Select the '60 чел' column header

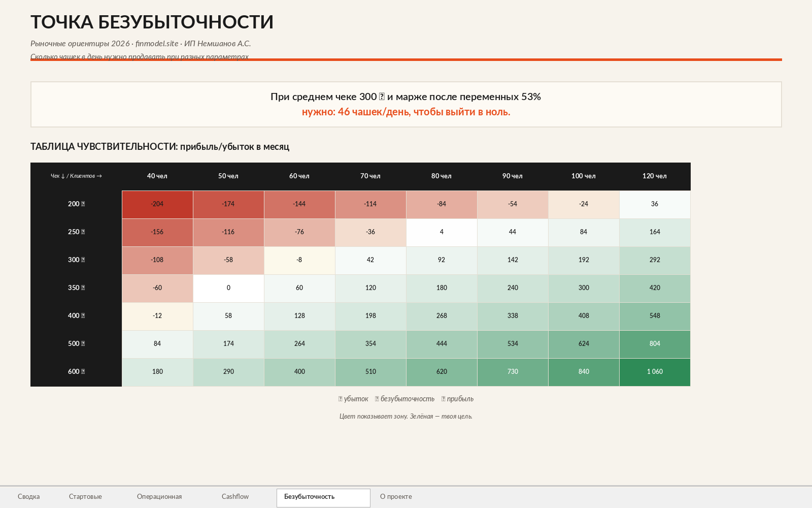click(299, 176)
